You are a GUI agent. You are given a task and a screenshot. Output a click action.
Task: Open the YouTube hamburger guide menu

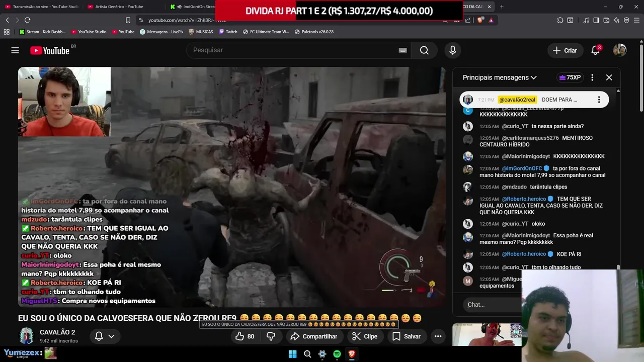tap(15, 50)
